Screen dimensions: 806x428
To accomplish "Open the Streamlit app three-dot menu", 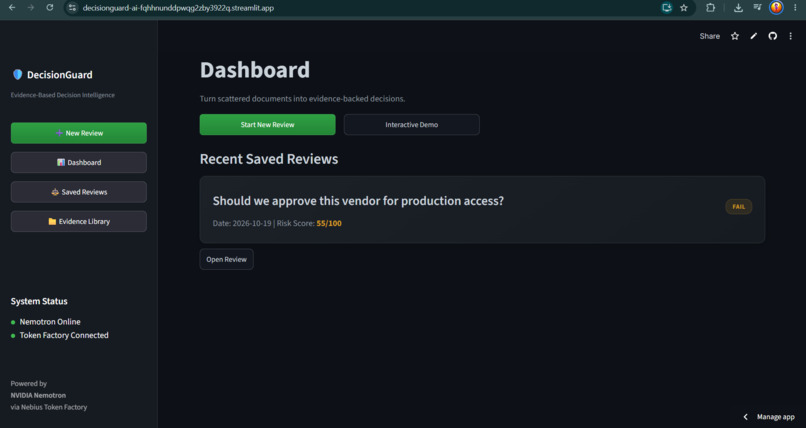I will point(791,36).
